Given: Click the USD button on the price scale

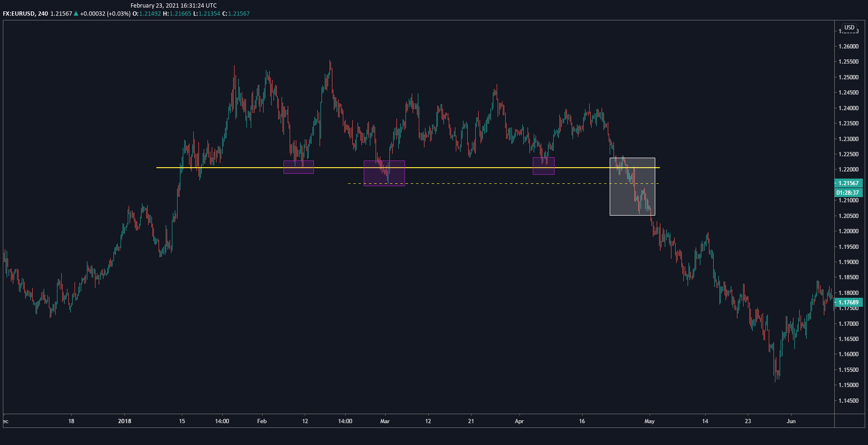Looking at the screenshot, I should click(849, 28).
